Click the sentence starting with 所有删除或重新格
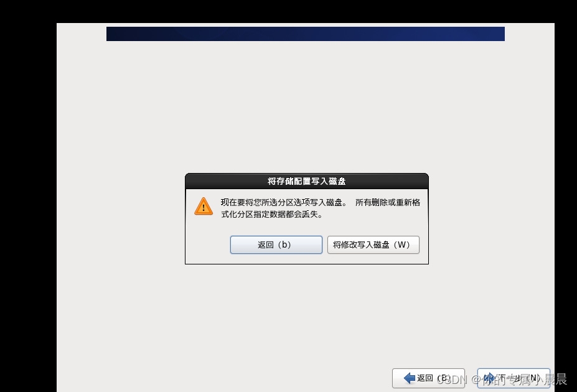The height and width of the screenshot is (392, 577). click(x=388, y=203)
